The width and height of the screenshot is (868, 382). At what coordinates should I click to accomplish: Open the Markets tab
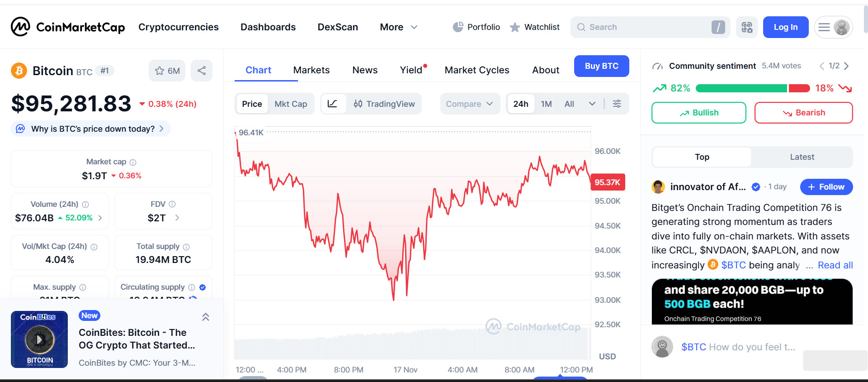pyautogui.click(x=311, y=70)
